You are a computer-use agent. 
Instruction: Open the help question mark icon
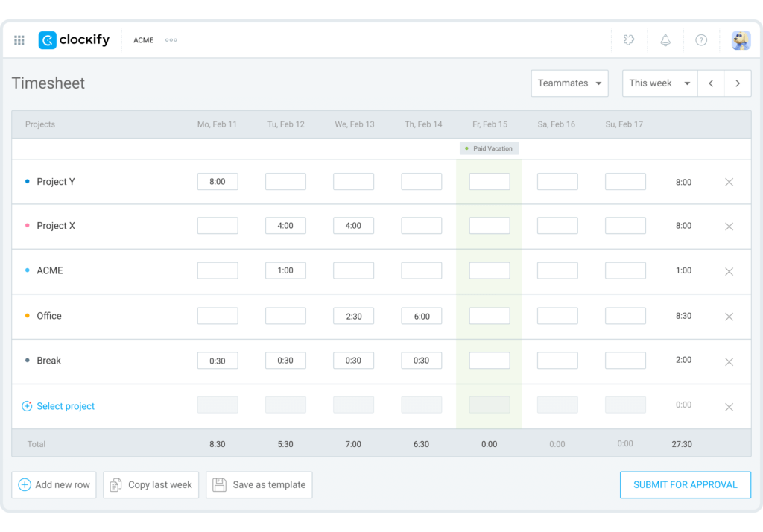(x=701, y=40)
